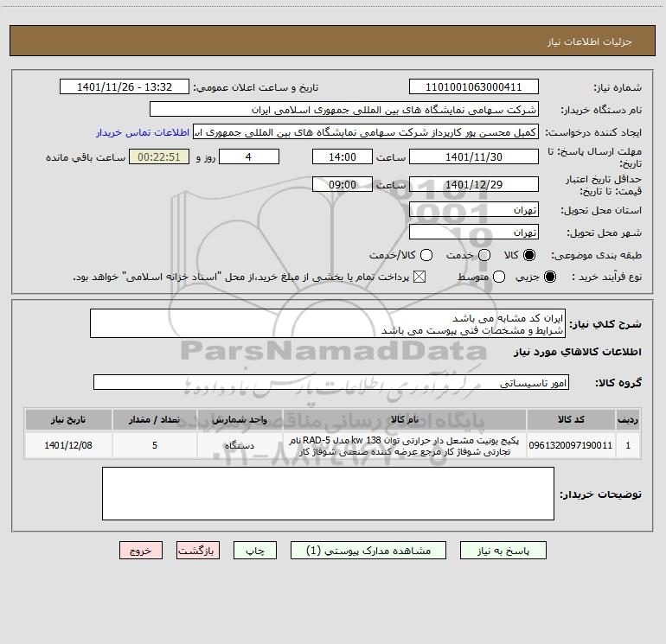This screenshot has height=644, width=666.
Task: Click the unit cell دستگاه
Action: coord(240,445)
